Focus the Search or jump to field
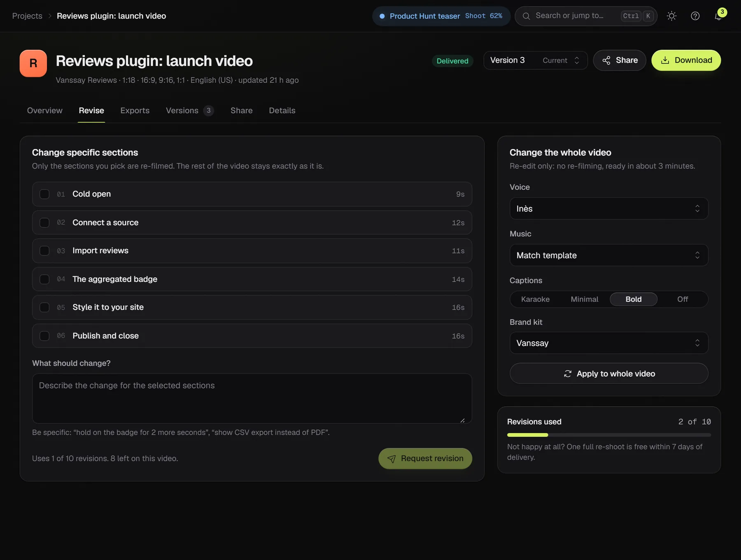This screenshot has height=560, width=741. 586,16
